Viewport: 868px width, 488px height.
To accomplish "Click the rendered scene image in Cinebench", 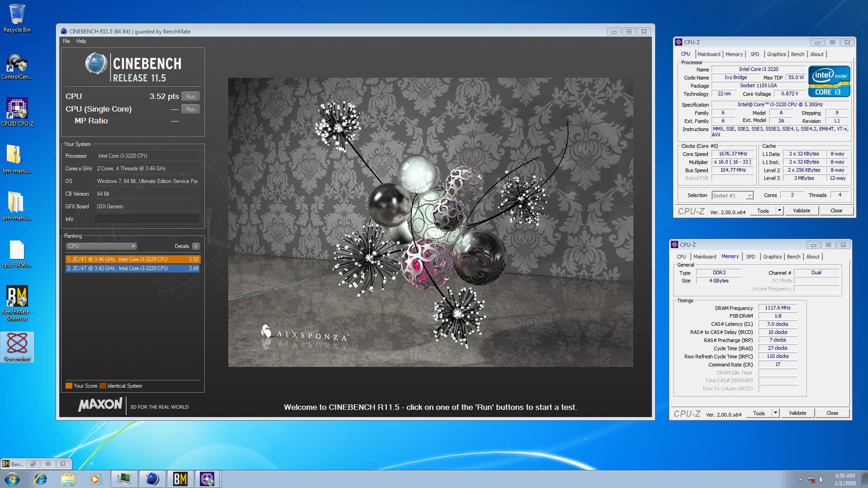I will point(430,222).
